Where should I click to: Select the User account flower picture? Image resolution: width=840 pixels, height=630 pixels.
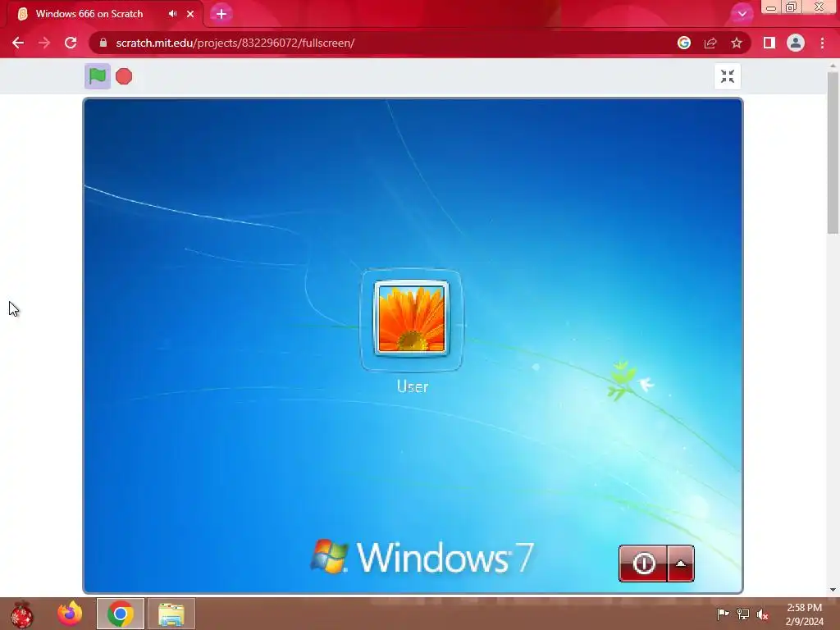[x=412, y=317]
